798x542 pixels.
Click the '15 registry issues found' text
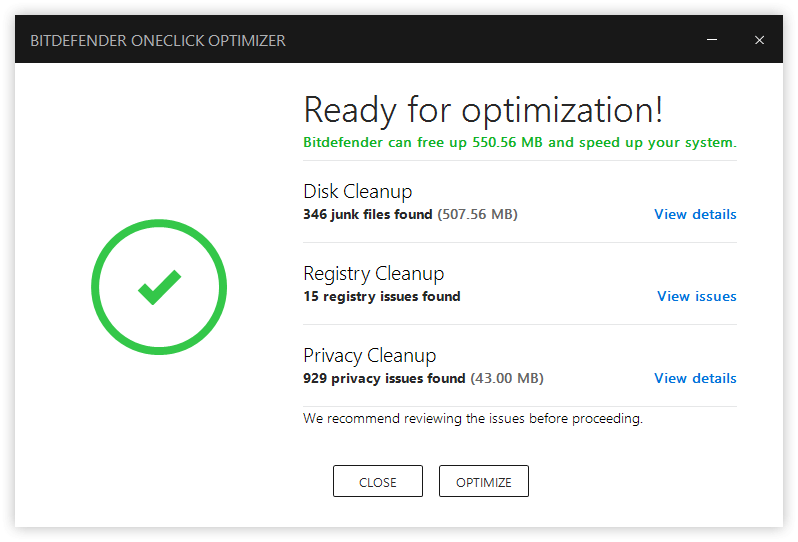(x=381, y=296)
